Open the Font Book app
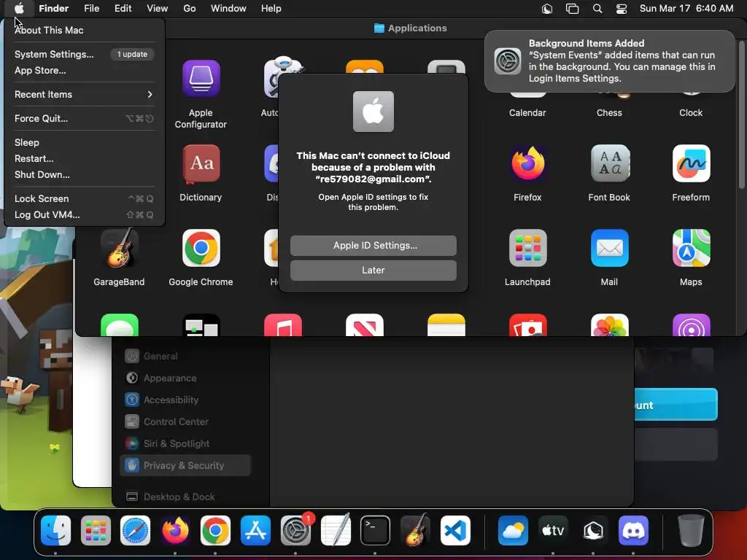The width and height of the screenshot is (747, 560). click(609, 163)
